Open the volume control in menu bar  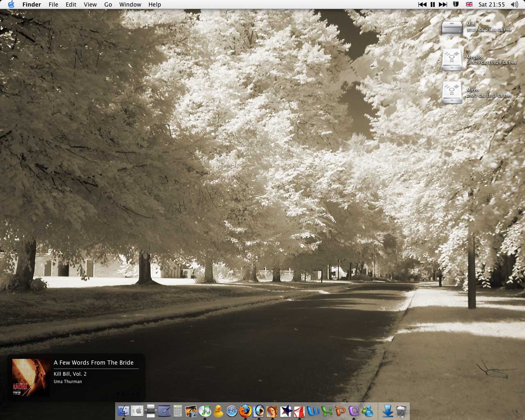(x=514, y=5)
